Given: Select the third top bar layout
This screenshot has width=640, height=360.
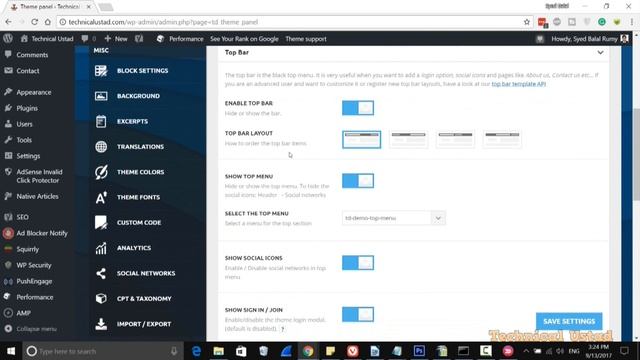Looking at the screenshot, I should click(455, 140).
